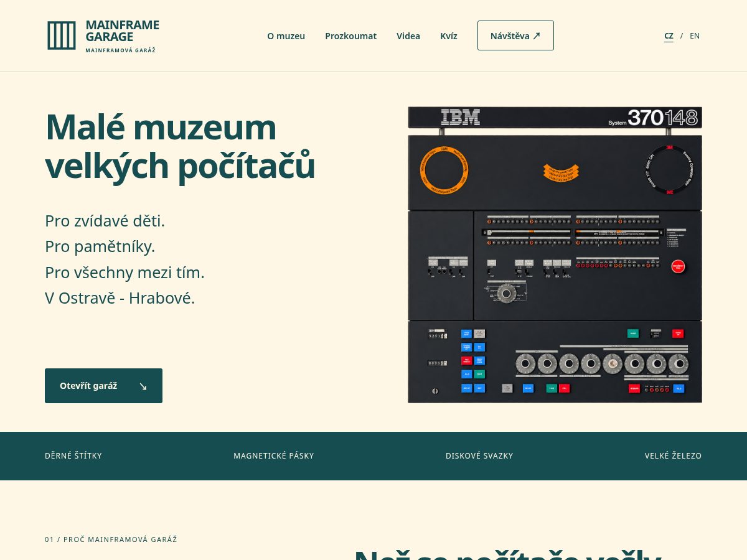Viewport: 747px width, 560px height.
Task: Switch language to EN
Action: coord(695,36)
